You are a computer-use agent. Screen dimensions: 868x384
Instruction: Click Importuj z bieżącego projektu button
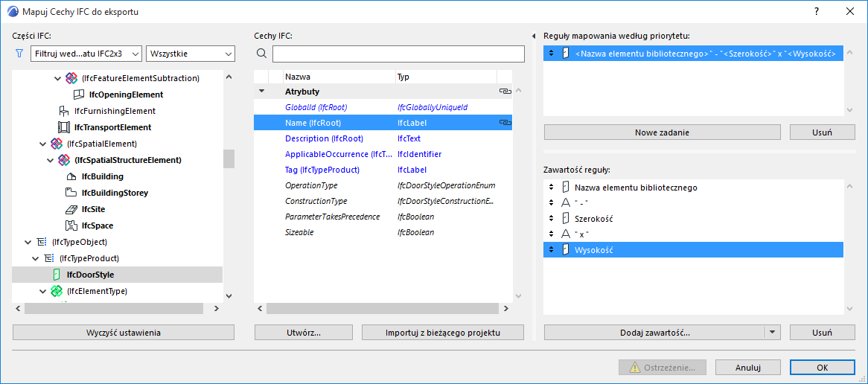click(442, 333)
